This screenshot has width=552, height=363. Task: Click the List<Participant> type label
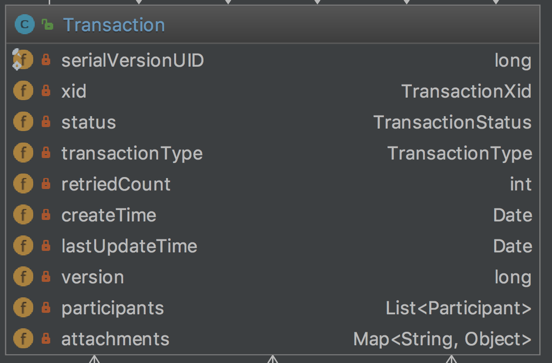pos(459,308)
